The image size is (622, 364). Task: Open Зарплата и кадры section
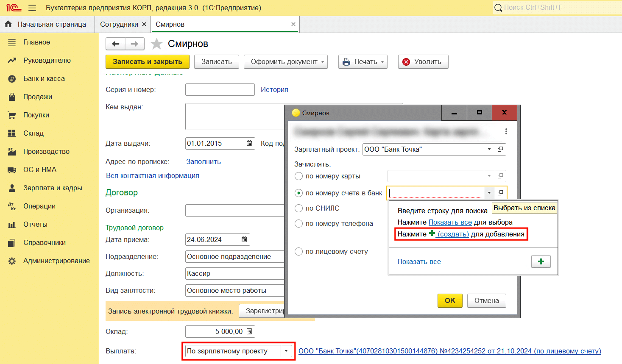tap(53, 188)
